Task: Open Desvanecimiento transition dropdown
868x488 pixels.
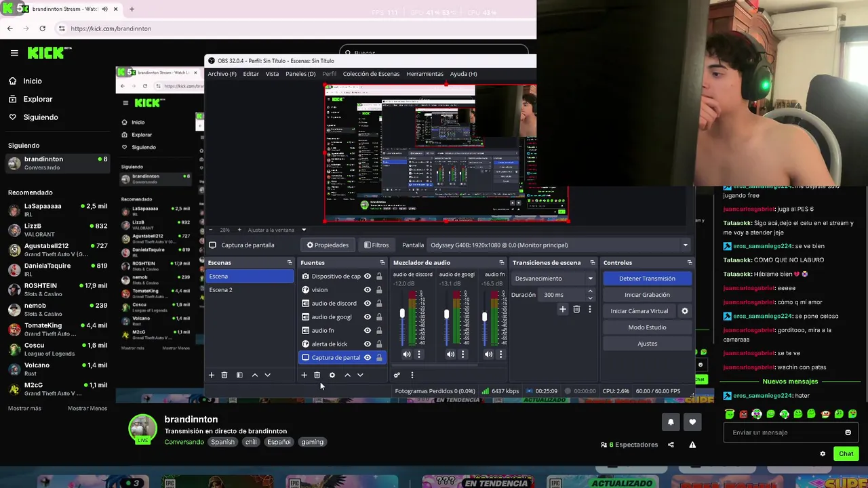Action: 553,279
